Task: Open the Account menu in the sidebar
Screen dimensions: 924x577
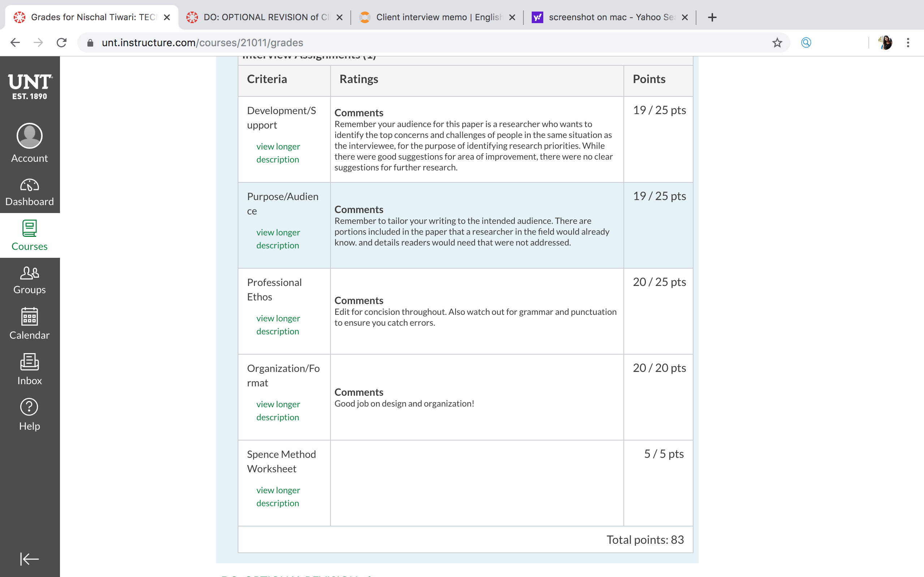Action: point(29,143)
